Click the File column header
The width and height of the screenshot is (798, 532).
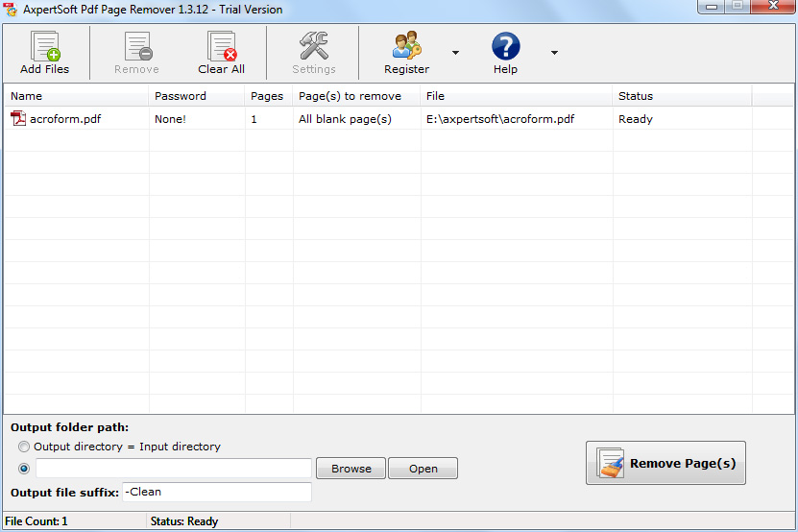click(517, 96)
